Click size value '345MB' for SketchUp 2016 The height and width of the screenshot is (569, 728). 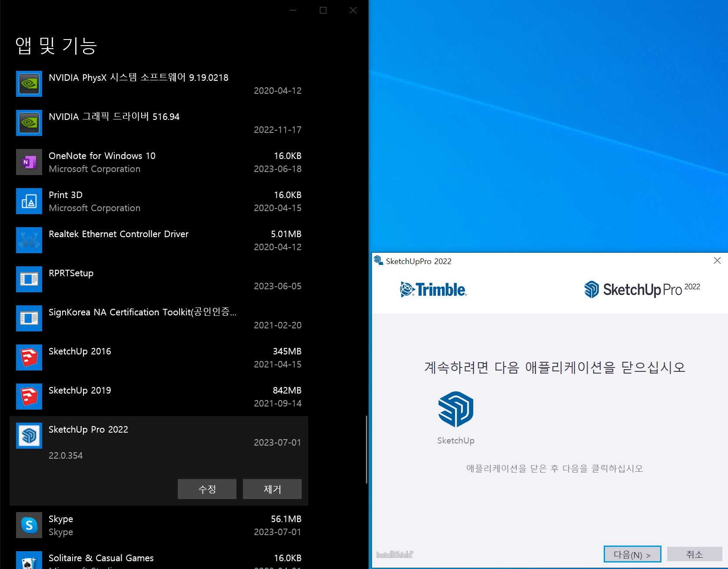[x=287, y=351]
